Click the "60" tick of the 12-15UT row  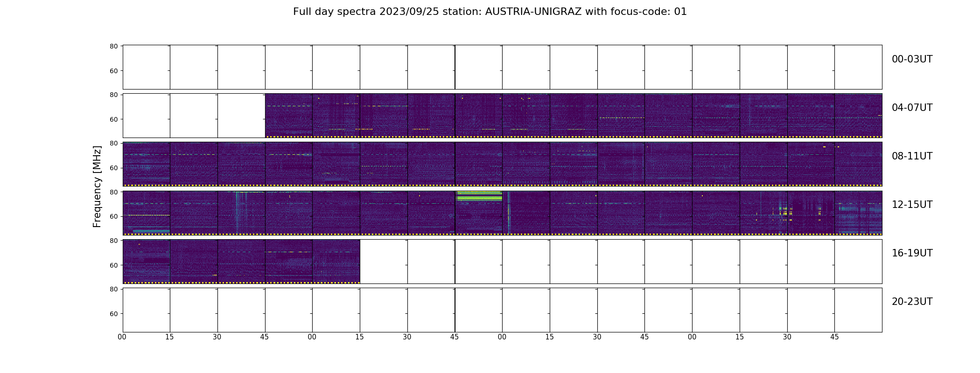pos(113,216)
